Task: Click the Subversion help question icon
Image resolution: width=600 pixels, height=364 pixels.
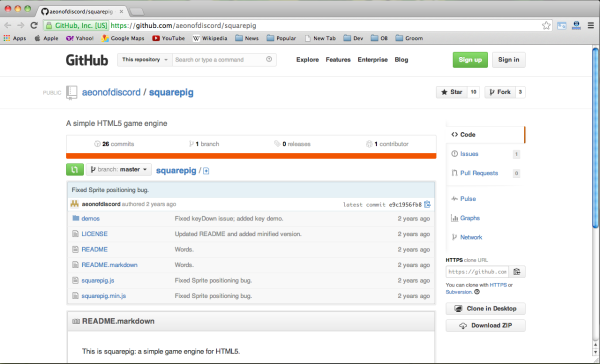Action: 477,292
